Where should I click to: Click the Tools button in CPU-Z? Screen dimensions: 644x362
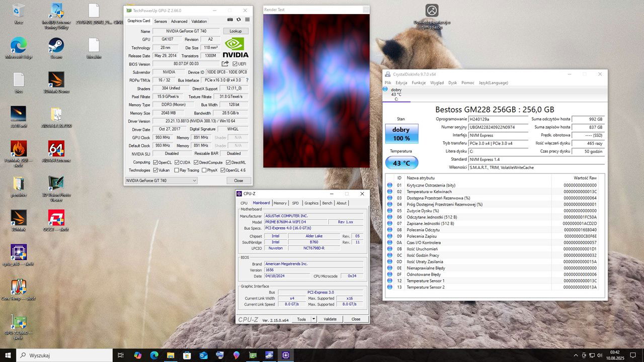click(x=301, y=319)
